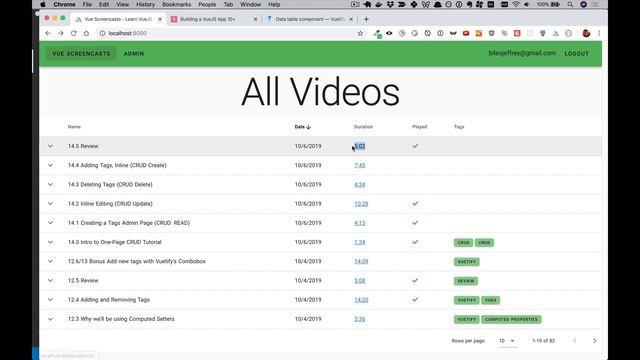Click the Chrome profile avatar

click(586, 33)
